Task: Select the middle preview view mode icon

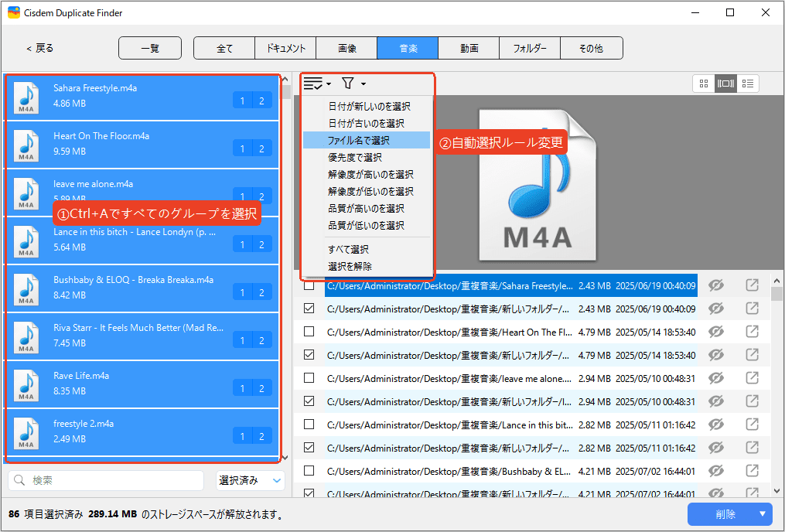Action: tap(725, 84)
